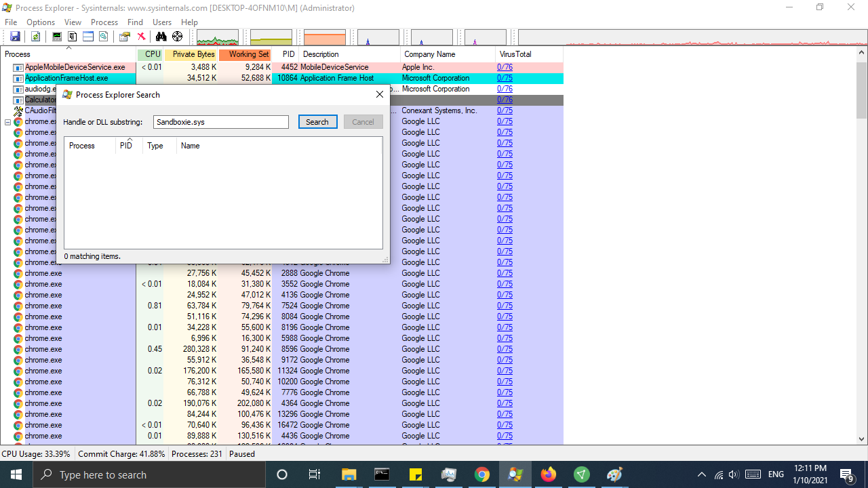Click the Windows Start button
Image resolution: width=868 pixels, height=488 pixels.
coord(16,474)
